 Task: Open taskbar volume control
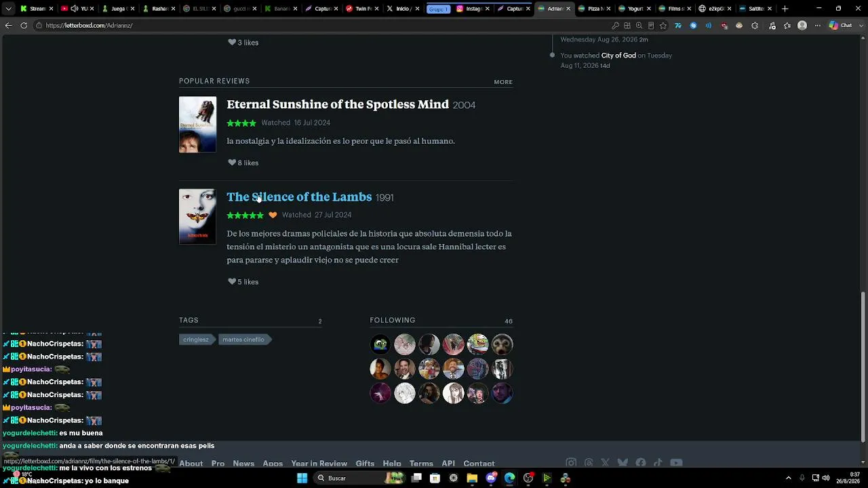tap(826, 478)
